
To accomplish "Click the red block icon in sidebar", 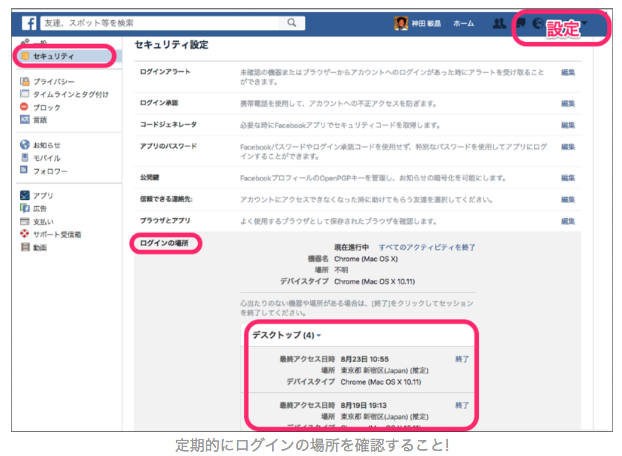I will [24, 107].
